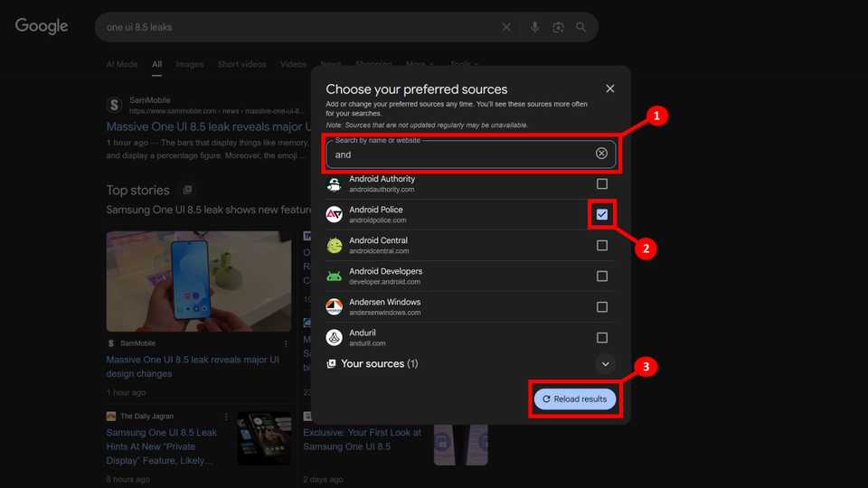Click the Google logo
The width and height of the screenshot is (868, 488).
42,27
